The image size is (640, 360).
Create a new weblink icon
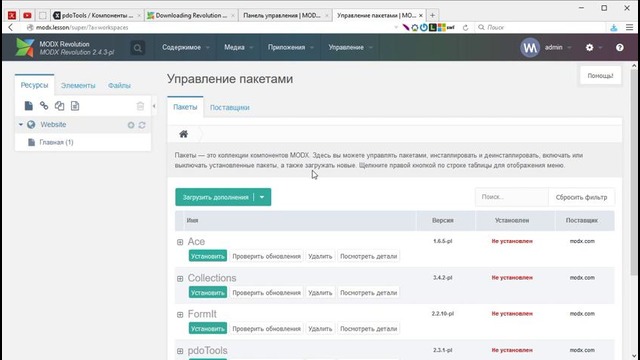point(44,106)
